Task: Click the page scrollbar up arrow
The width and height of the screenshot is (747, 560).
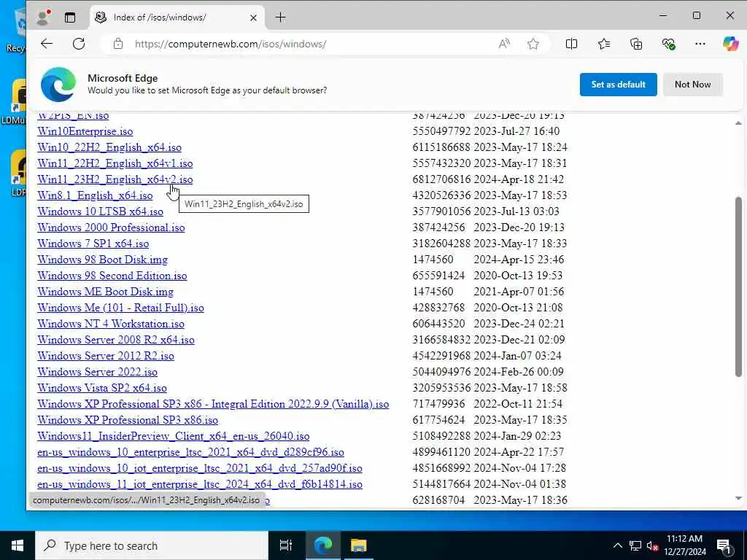Action: pos(738,122)
